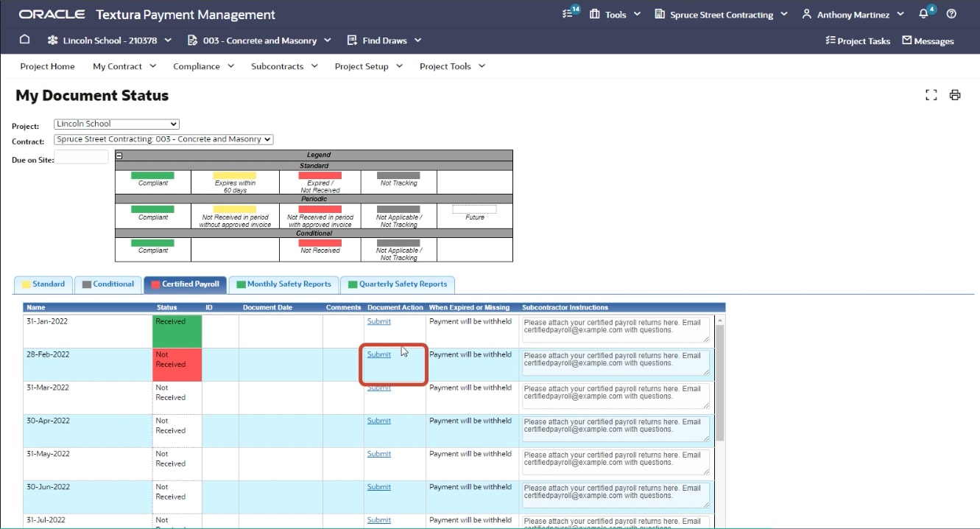Switch to the Conditional tab
This screenshot has height=529, width=980.
[108, 284]
